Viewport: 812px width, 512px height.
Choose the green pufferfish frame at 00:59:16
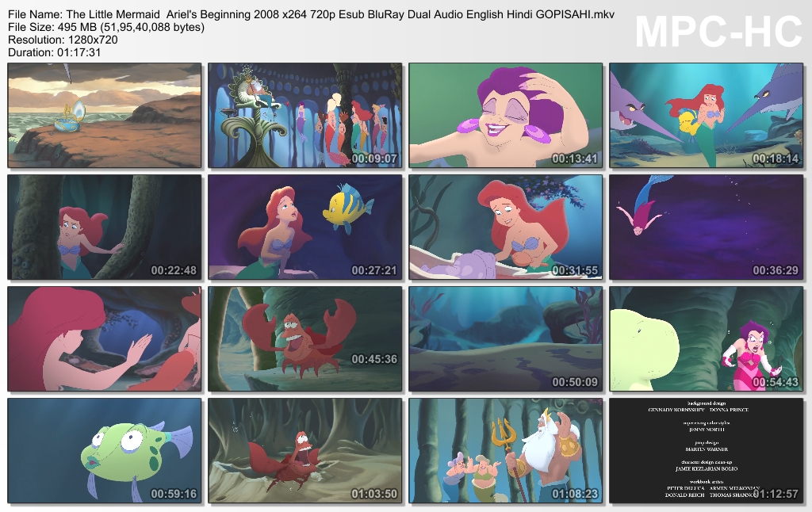(x=105, y=451)
